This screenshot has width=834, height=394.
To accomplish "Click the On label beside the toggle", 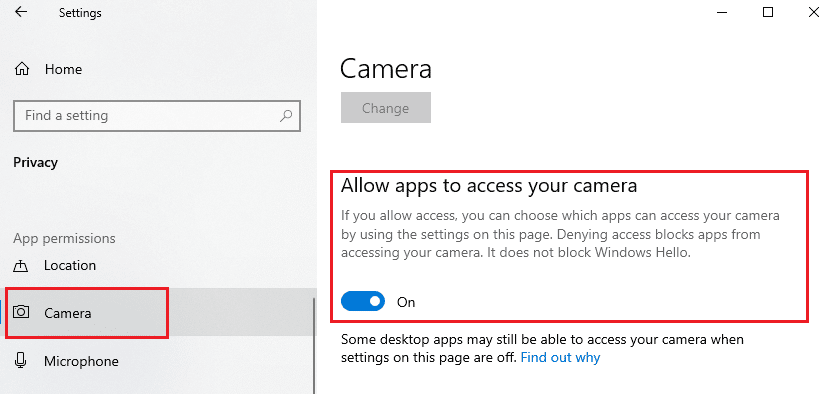I will pyautogui.click(x=406, y=302).
